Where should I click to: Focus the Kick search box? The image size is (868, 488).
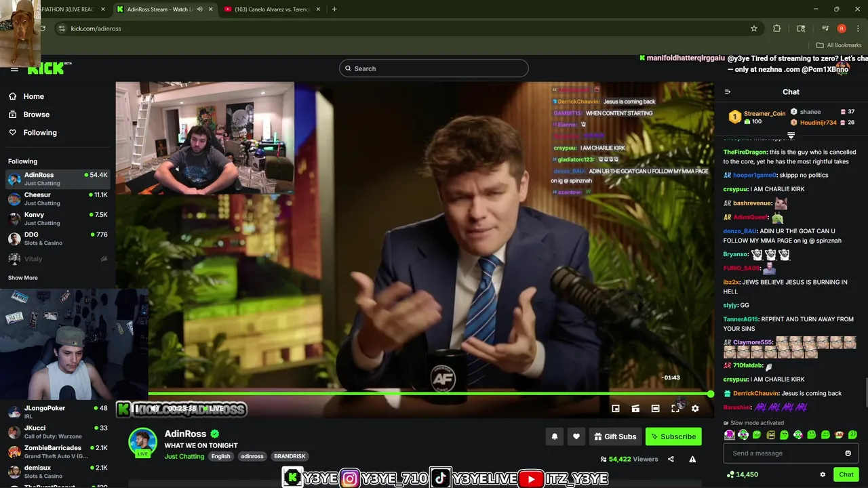[x=434, y=68]
